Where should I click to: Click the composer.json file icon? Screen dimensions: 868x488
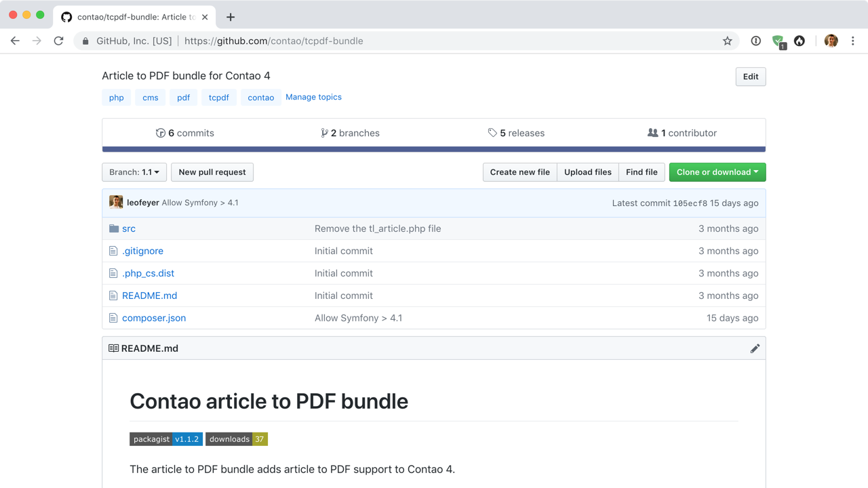pyautogui.click(x=113, y=318)
